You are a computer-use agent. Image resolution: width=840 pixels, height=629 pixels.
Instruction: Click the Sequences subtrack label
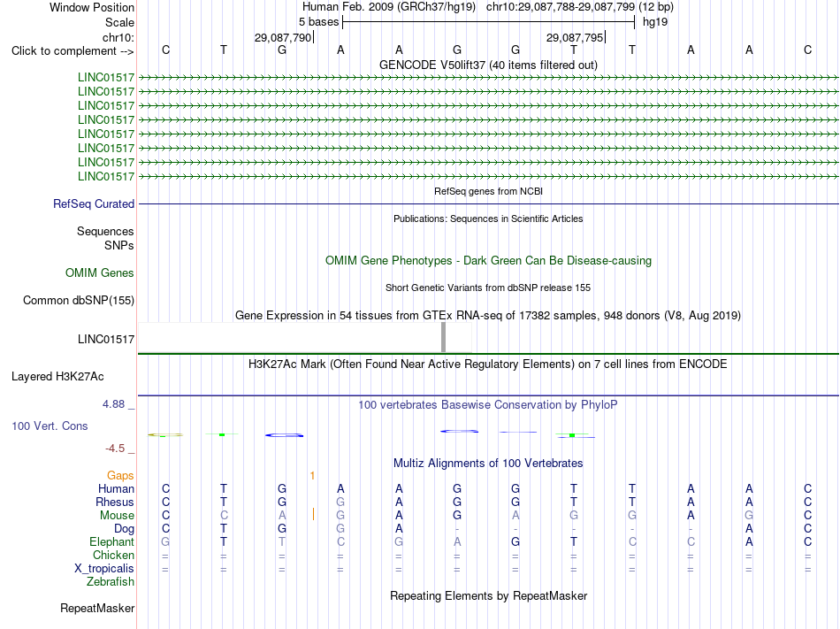[105, 231]
